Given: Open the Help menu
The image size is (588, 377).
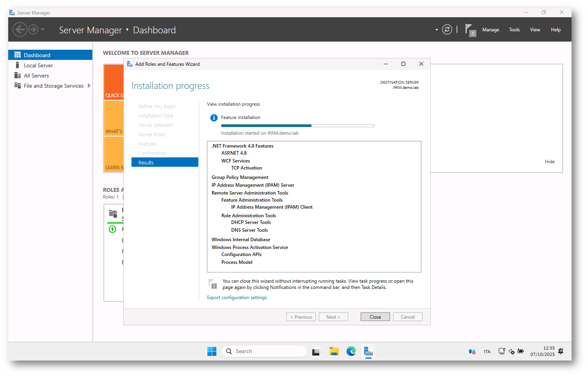Looking at the screenshot, I should (x=556, y=30).
